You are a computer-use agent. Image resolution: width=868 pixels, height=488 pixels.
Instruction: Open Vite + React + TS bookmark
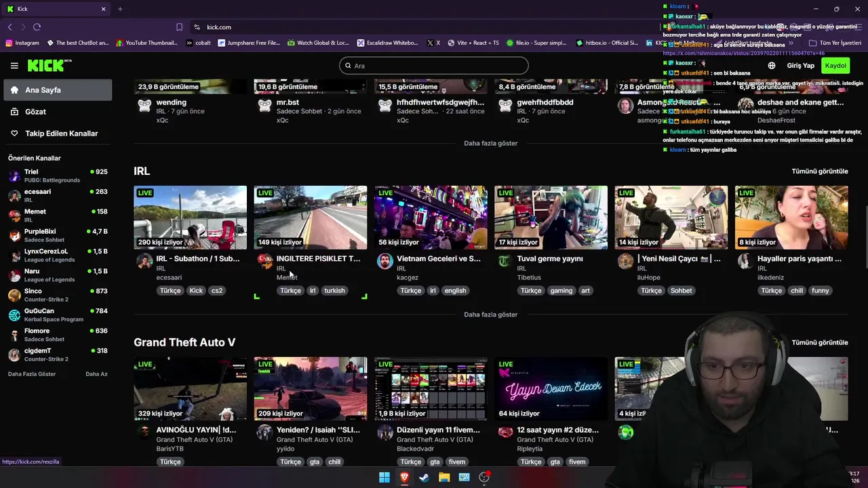473,43
